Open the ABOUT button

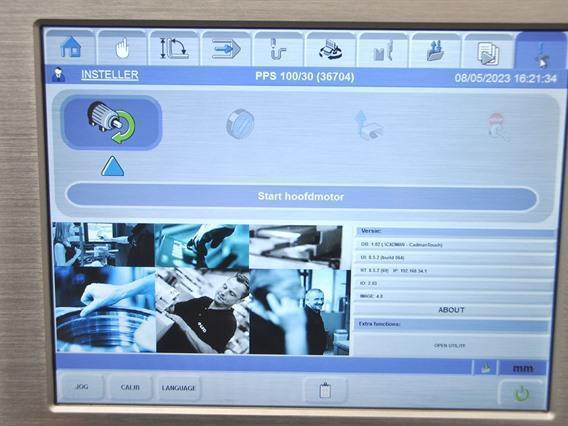point(451,310)
